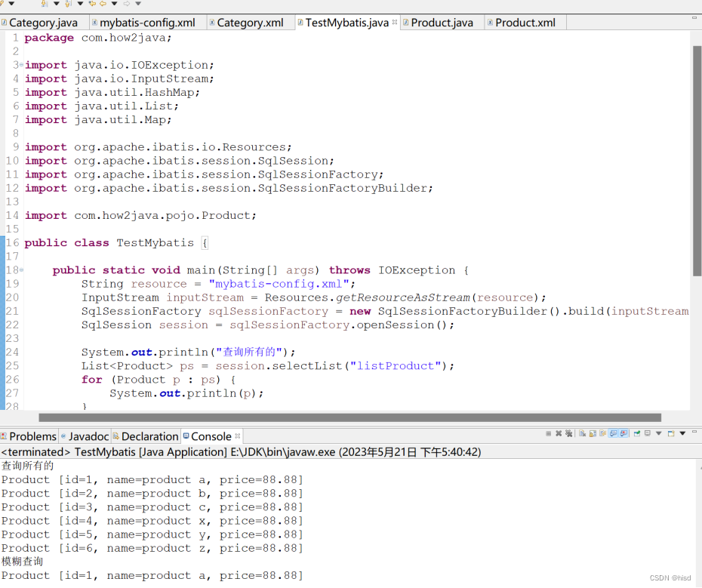
Task: Click the Pin Console icon
Action: [636, 433]
